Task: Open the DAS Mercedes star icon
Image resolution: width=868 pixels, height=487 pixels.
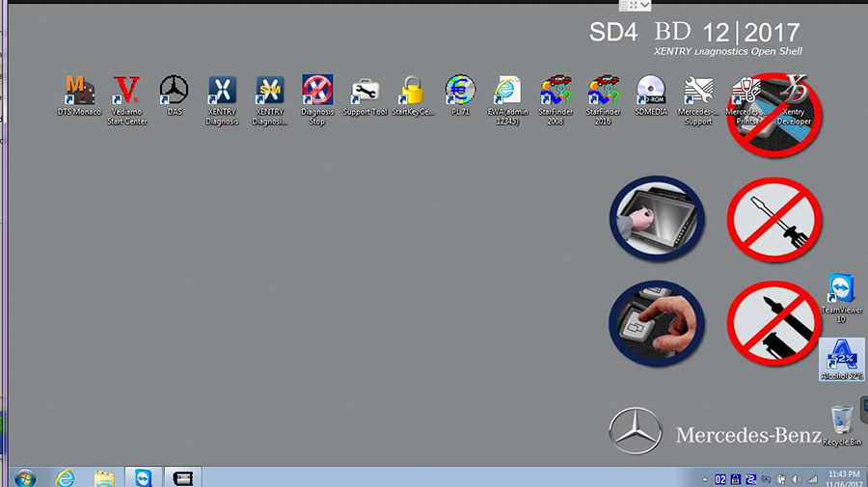Action: 174,92
